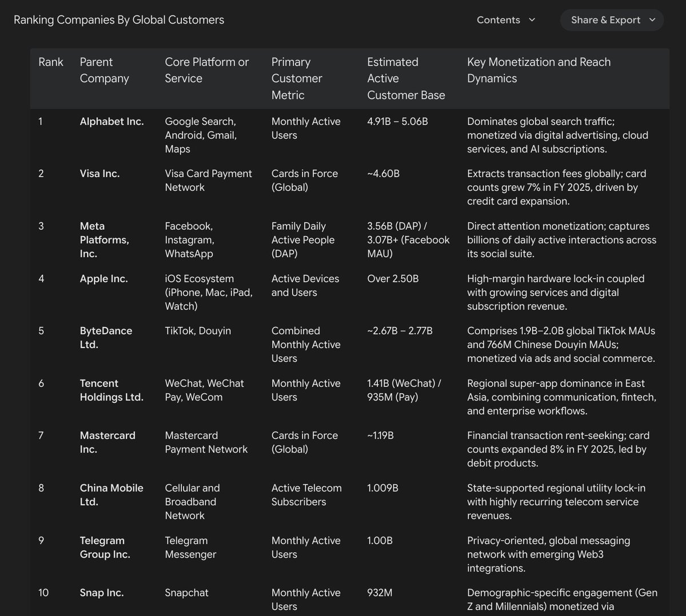Image resolution: width=686 pixels, height=616 pixels.
Task: Select the 'China Mobile Ltd.' cell
Action: [112, 495]
